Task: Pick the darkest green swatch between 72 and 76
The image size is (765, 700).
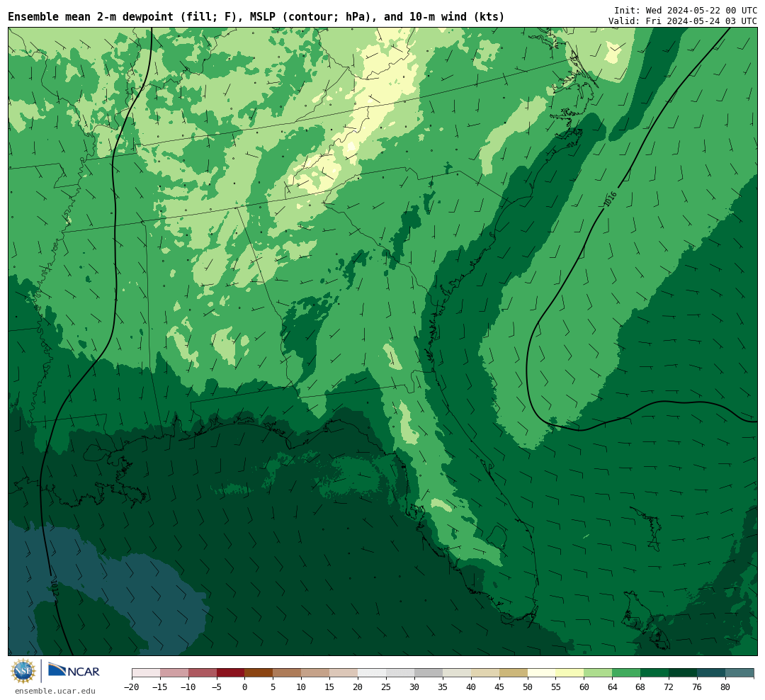Action: (684, 673)
